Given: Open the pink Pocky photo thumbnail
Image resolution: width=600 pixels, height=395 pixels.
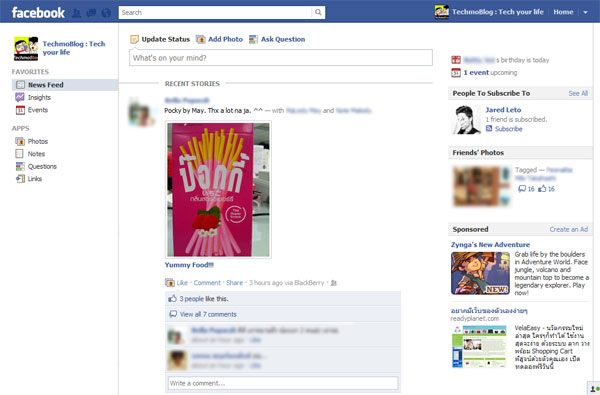Looking at the screenshot, I should click(218, 189).
